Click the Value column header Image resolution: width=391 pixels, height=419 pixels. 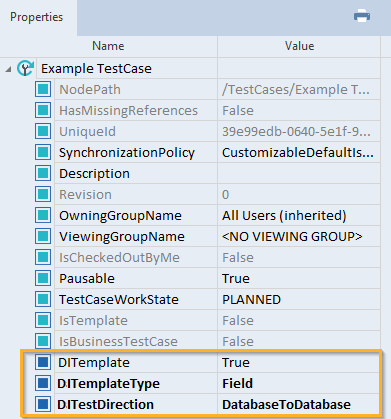(299, 46)
